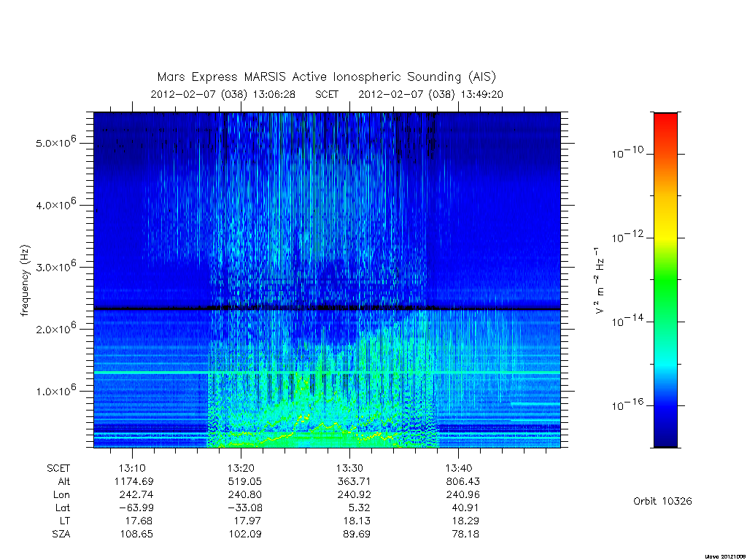
Task: Click the altitude value '363.71'
Action: tap(354, 481)
